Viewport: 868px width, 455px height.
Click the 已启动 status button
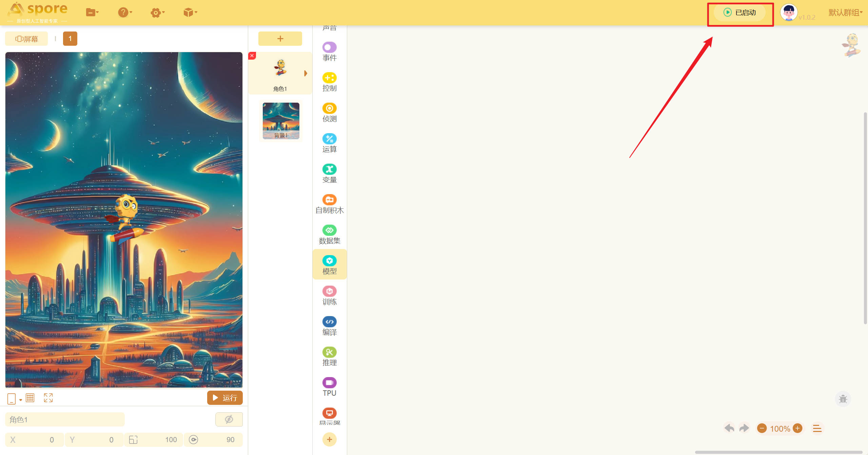coord(740,13)
